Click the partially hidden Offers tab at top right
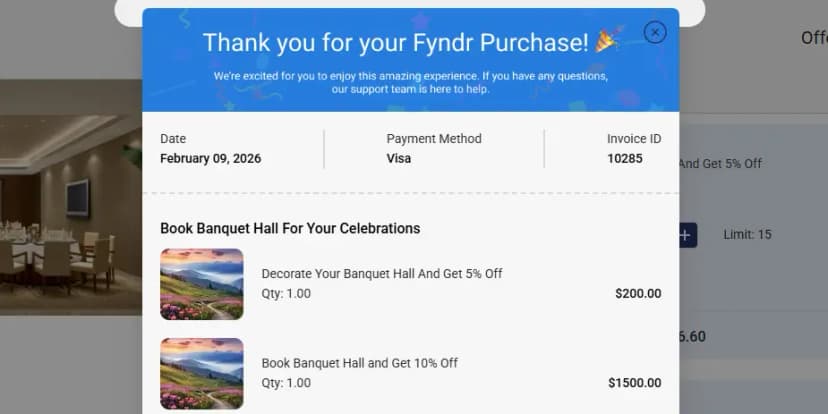Screen dimensions: 828x414 pyautogui.click(x=813, y=38)
